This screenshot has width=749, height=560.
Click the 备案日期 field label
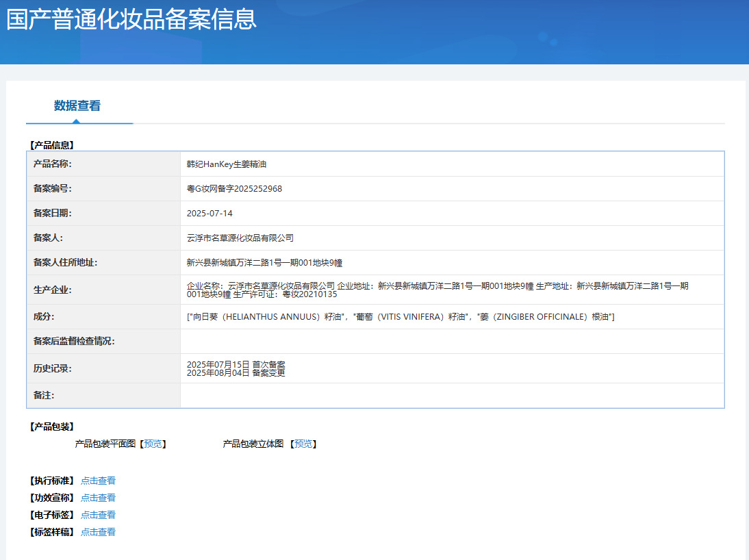click(x=52, y=213)
